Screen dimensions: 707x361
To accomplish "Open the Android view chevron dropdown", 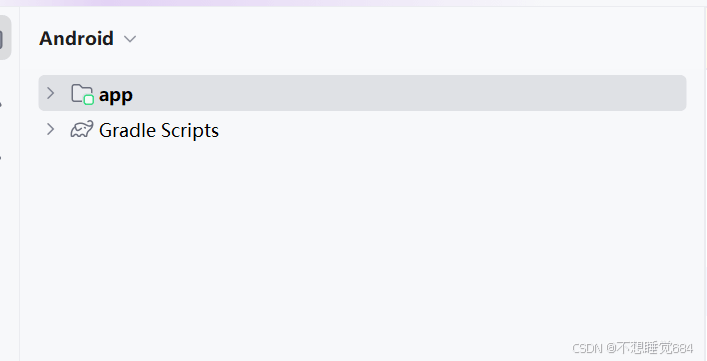I will coord(130,39).
